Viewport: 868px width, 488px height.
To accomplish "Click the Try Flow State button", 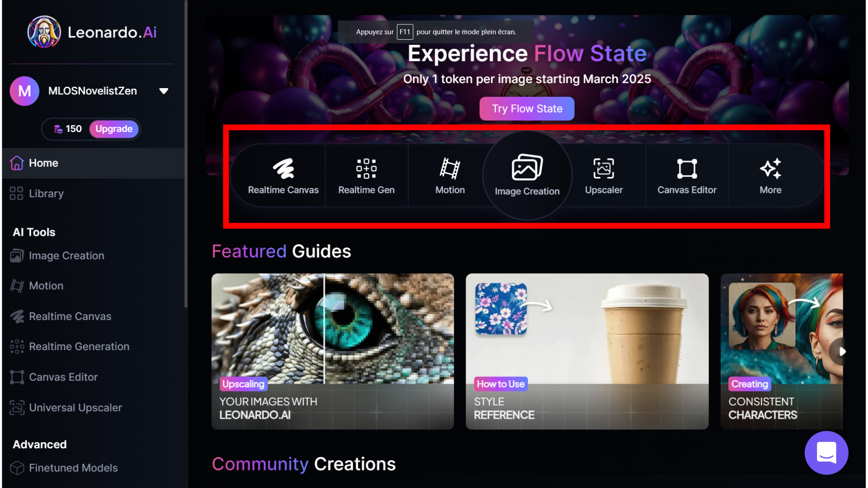I will tap(527, 108).
